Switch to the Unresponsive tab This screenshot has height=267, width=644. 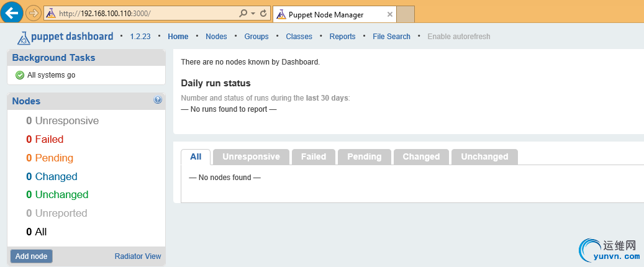(251, 156)
